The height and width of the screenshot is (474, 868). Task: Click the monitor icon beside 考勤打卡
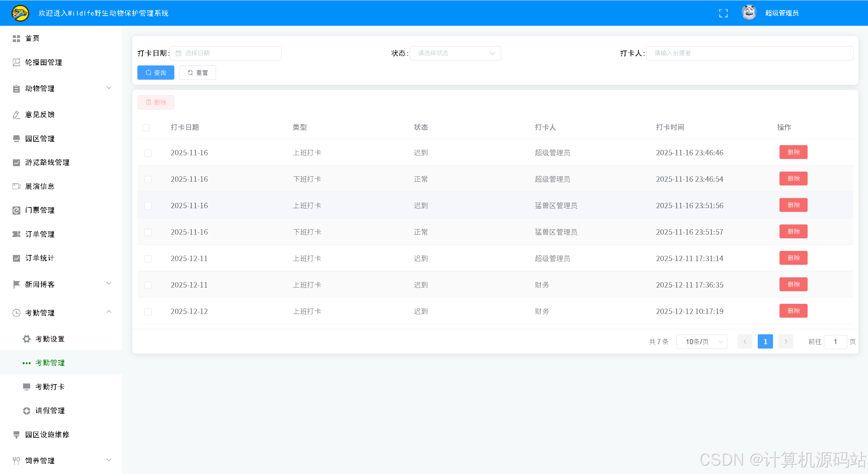26,387
